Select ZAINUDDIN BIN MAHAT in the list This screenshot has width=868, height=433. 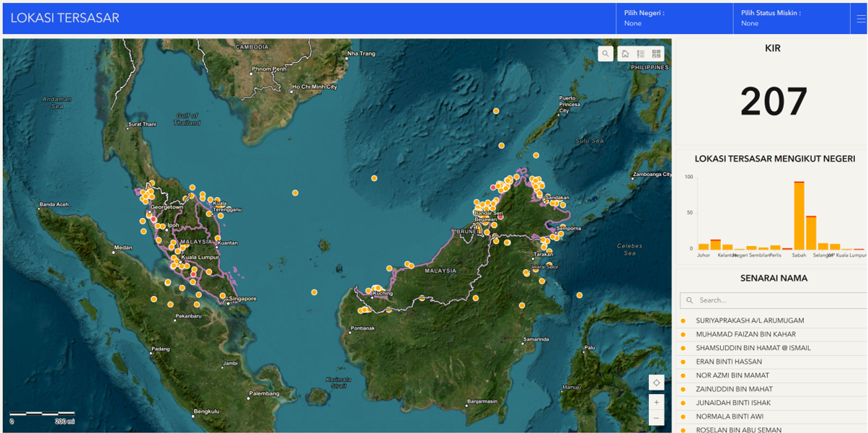[770, 389]
